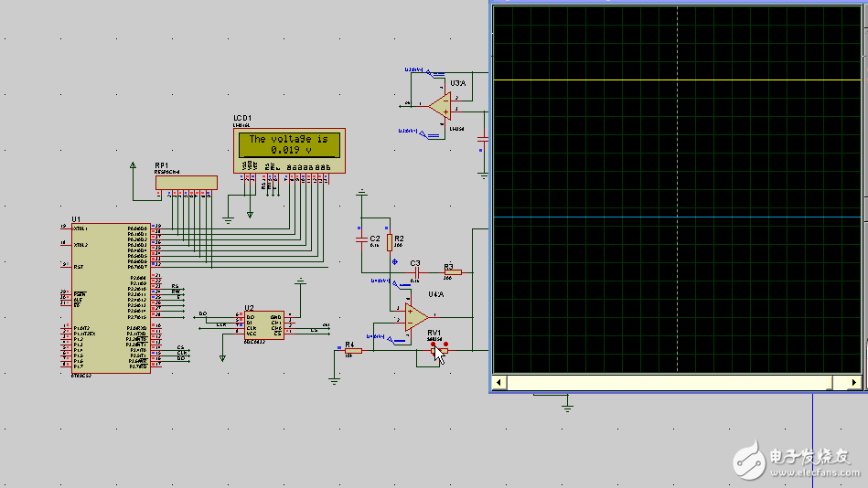
Task: Click the lower horizontal trace on the oscilloscope
Action: coord(677,217)
